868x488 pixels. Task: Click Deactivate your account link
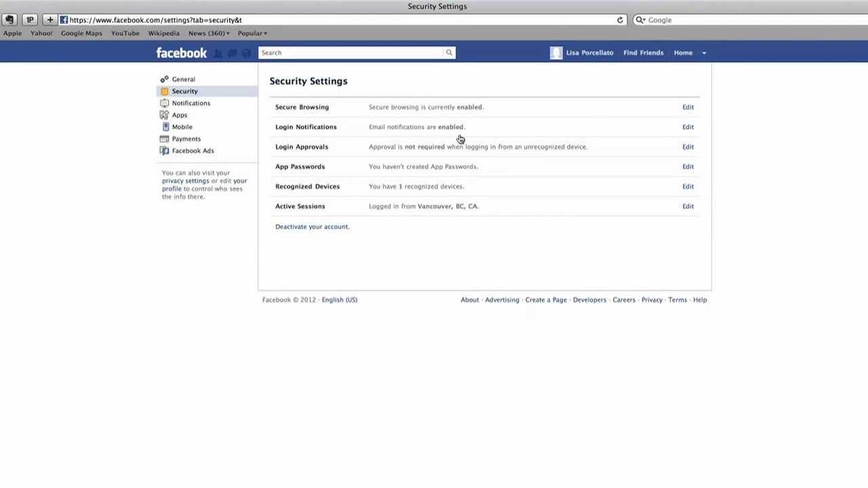(312, 226)
